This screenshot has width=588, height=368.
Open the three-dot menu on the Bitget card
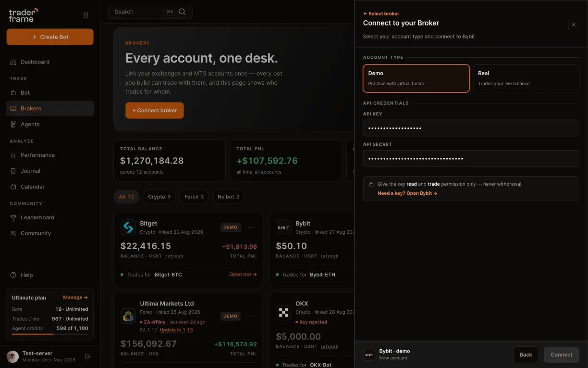pyautogui.click(x=251, y=227)
